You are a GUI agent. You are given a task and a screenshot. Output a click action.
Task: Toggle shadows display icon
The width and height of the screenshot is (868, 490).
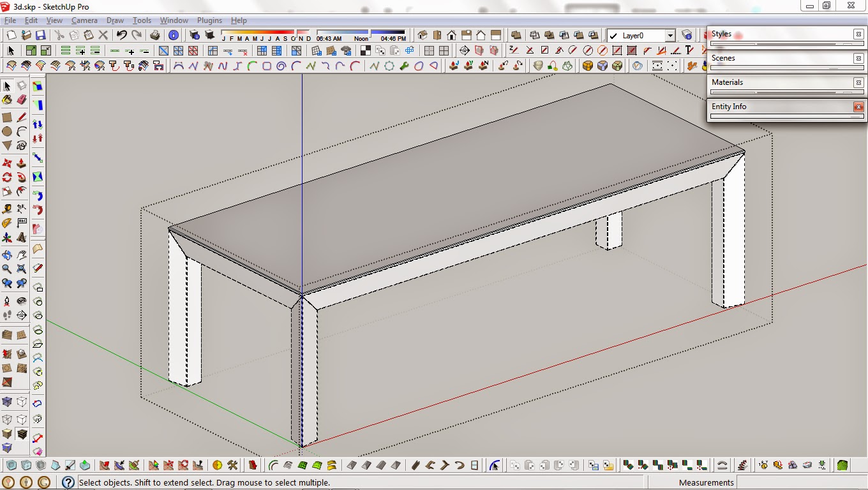(x=209, y=35)
